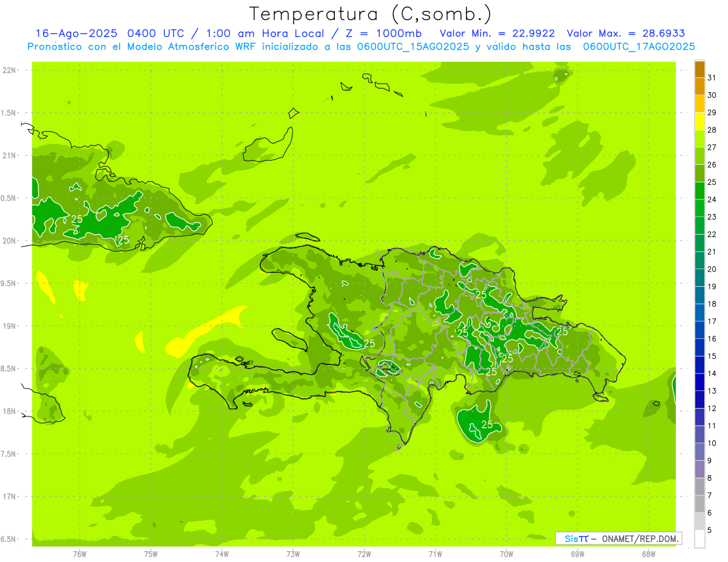Click the '0600UTC_17AGO2025' valid-until timestamp

pos(639,47)
